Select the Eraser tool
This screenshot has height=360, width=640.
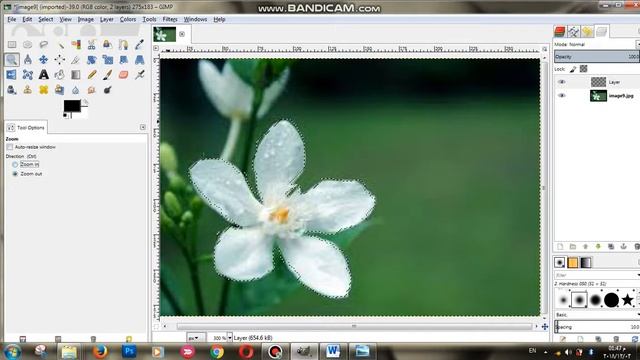[123, 75]
